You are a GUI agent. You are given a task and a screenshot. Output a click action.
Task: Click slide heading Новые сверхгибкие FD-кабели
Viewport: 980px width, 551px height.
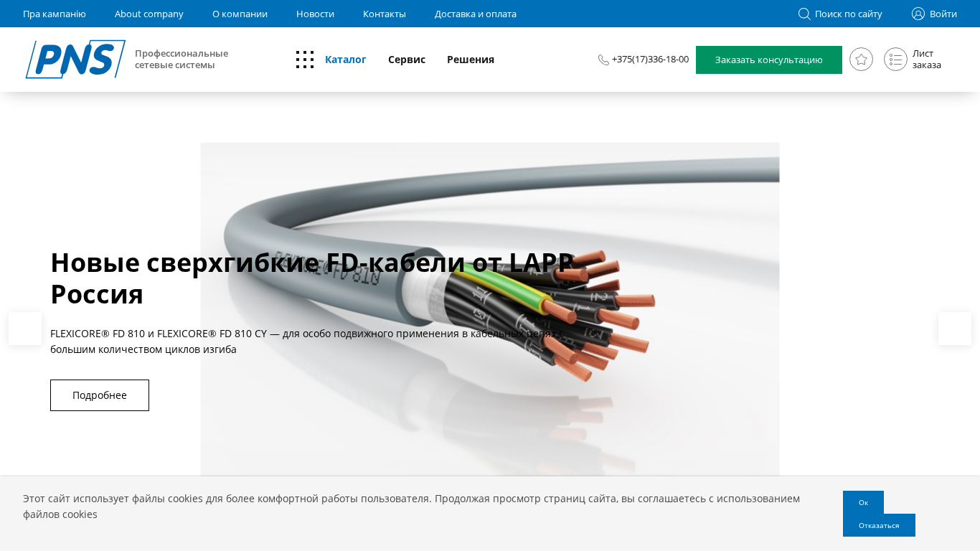[312, 278]
